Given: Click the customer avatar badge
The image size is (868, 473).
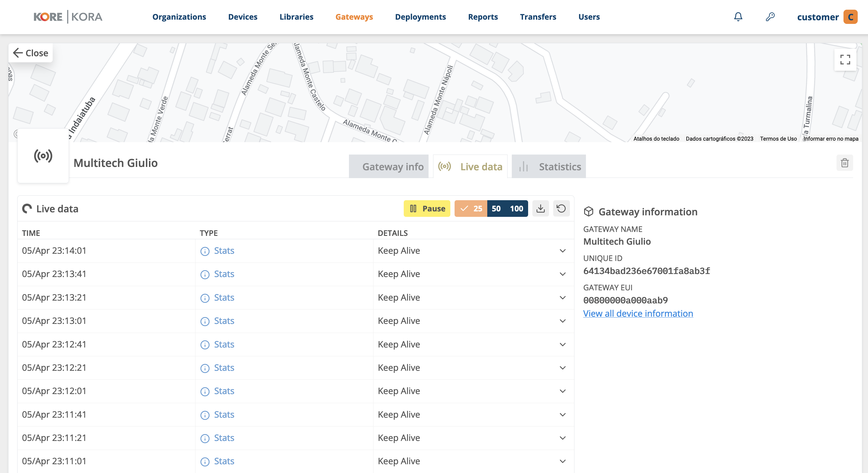Looking at the screenshot, I should pyautogui.click(x=850, y=17).
